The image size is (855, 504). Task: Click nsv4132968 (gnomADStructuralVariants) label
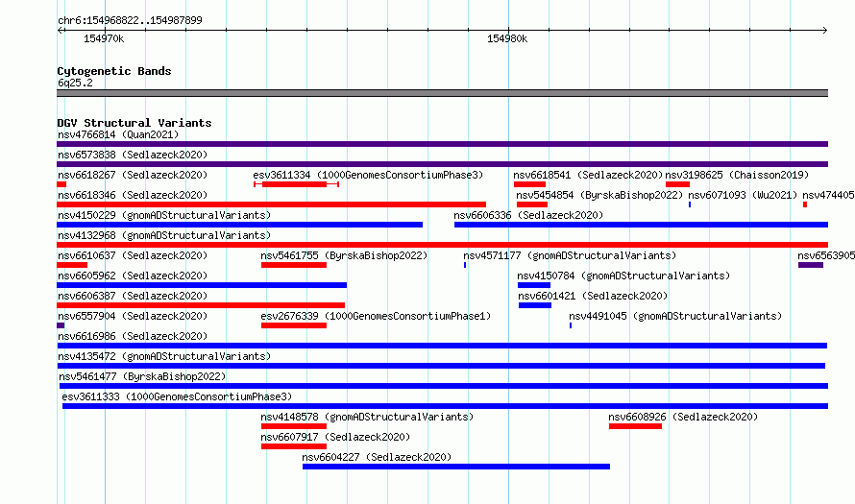click(164, 235)
